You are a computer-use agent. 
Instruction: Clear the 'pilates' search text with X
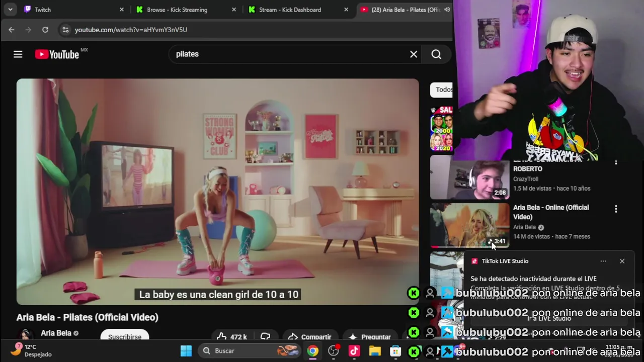[414, 54]
